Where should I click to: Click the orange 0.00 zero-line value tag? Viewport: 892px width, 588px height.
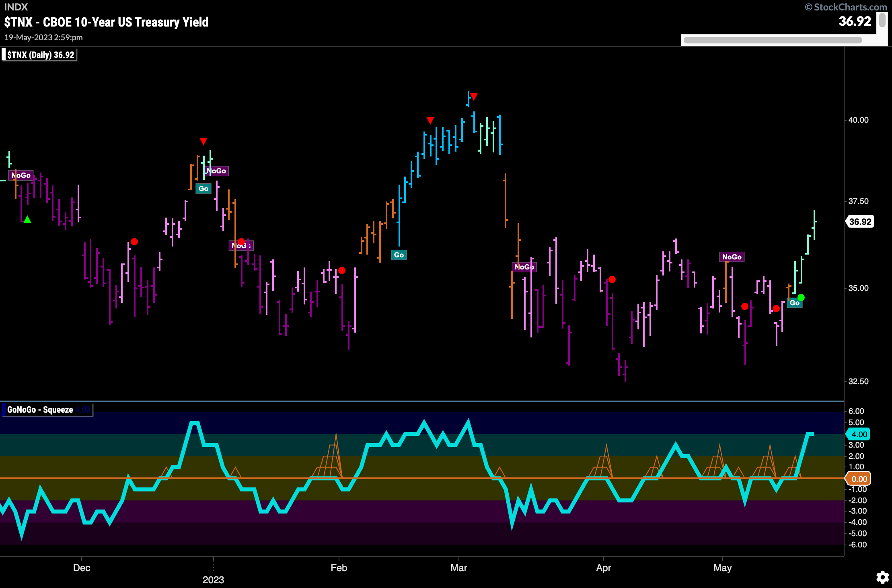click(859, 479)
